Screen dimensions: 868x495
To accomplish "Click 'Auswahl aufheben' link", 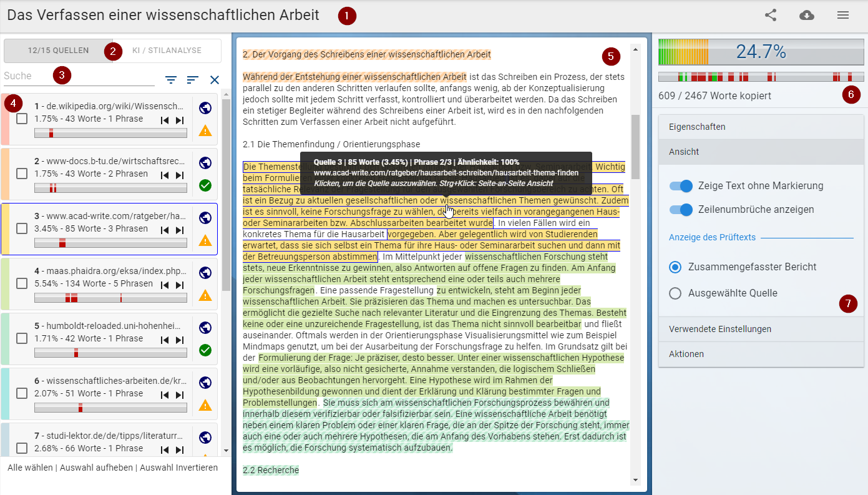I will click(96, 468).
